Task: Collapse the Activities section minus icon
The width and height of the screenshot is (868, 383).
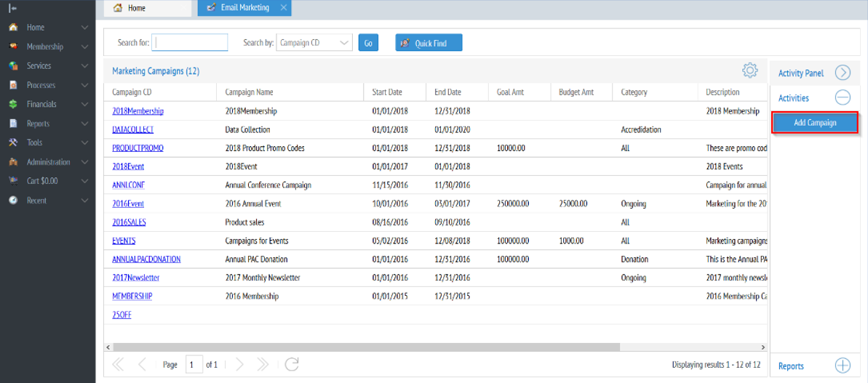Action: 843,98
